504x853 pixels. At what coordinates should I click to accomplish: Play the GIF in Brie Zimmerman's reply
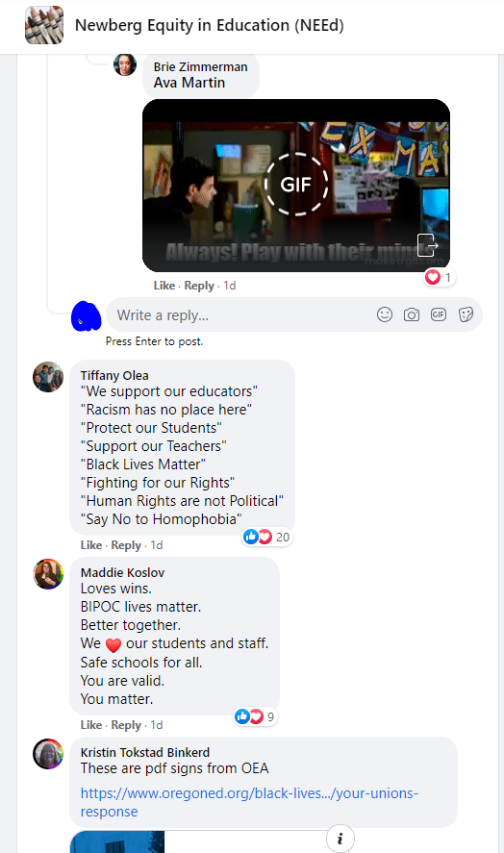pos(296,185)
